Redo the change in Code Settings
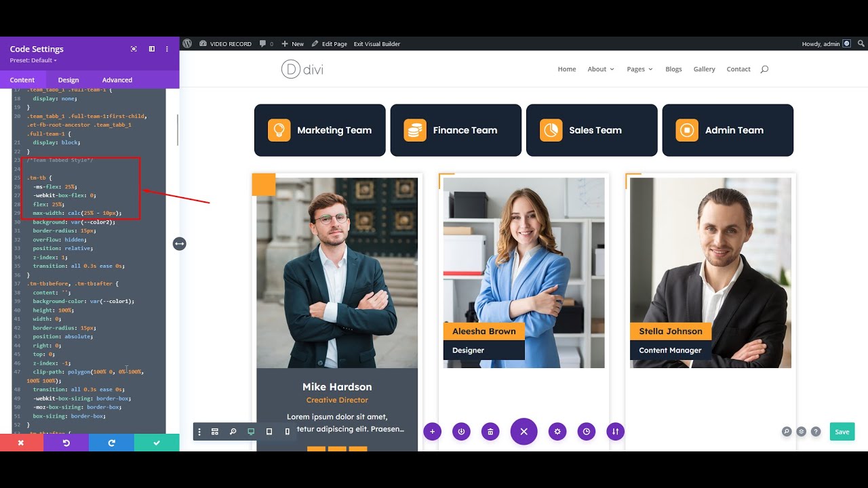This screenshot has width=868, height=488. pyautogui.click(x=111, y=443)
